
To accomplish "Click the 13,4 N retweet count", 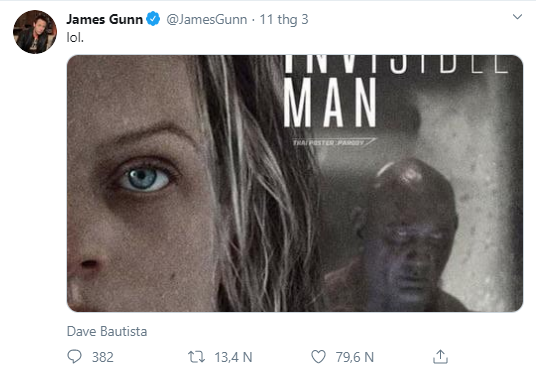I will [233, 357].
